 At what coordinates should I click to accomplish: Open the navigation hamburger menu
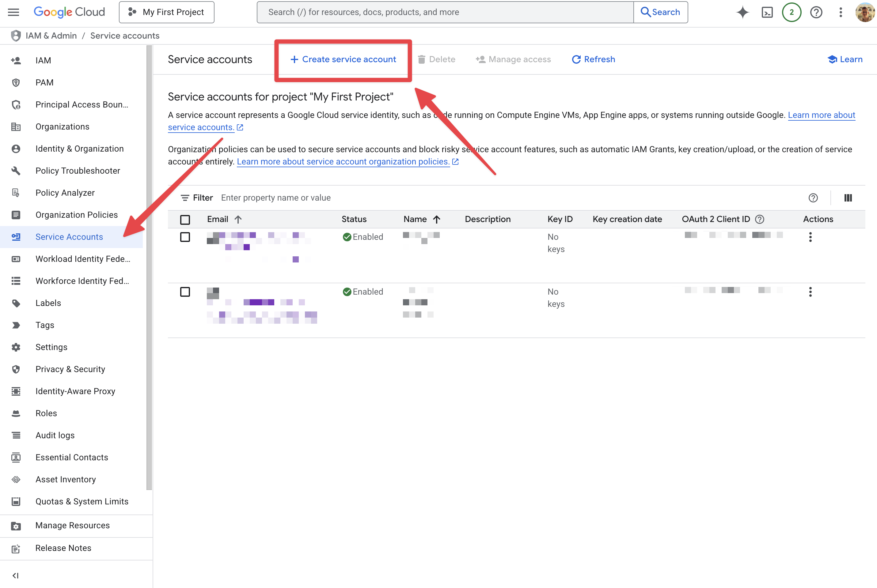click(x=13, y=12)
